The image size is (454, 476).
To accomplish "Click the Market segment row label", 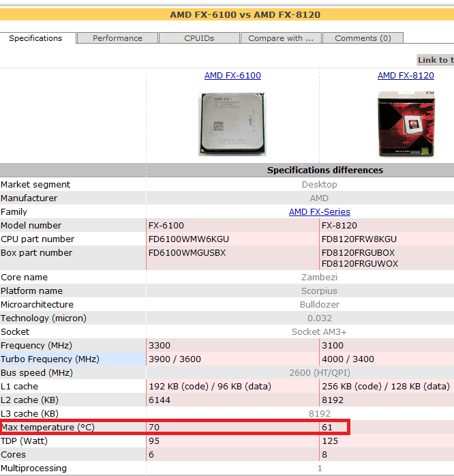I will 35,184.
